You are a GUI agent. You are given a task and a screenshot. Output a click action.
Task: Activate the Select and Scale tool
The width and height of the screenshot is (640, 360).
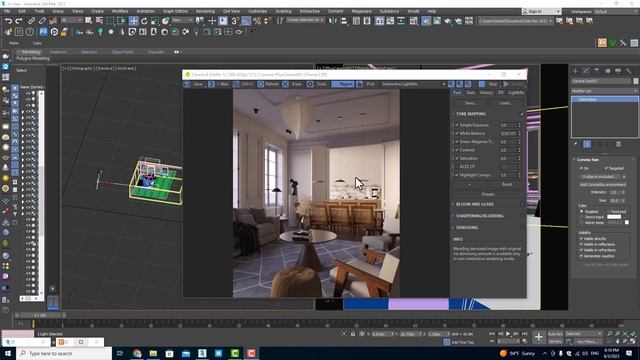(155, 21)
